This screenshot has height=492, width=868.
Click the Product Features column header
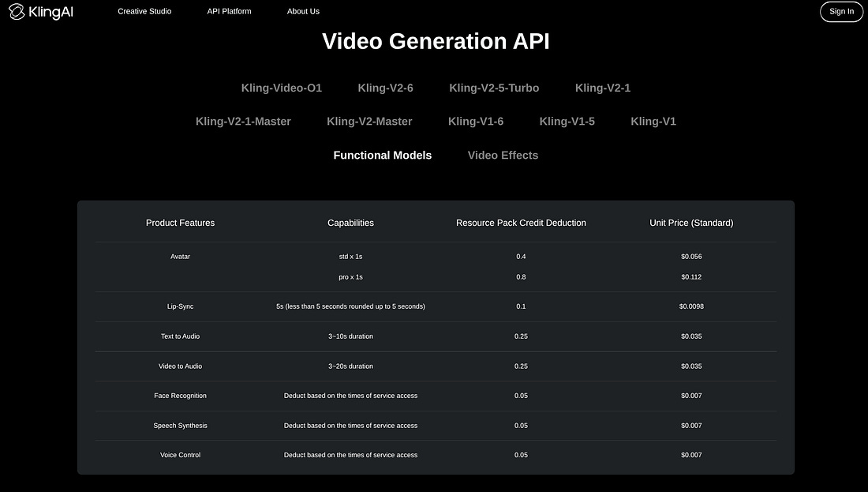pyautogui.click(x=180, y=223)
